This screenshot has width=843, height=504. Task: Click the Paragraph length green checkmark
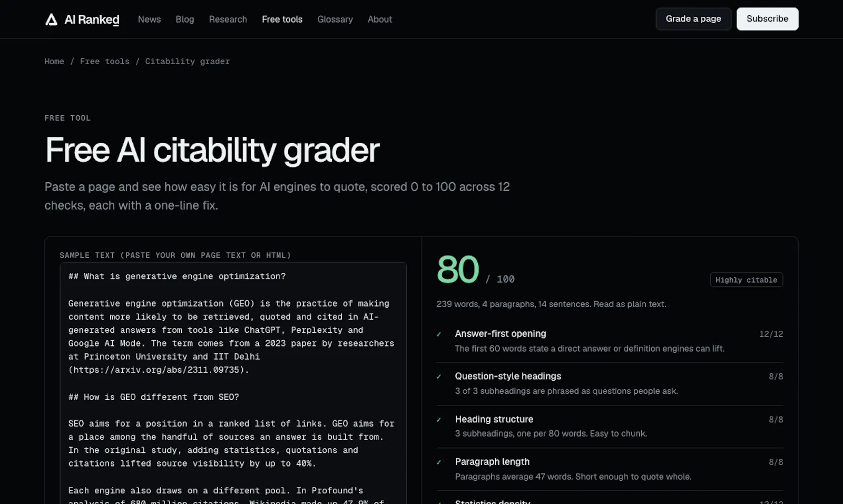439,462
